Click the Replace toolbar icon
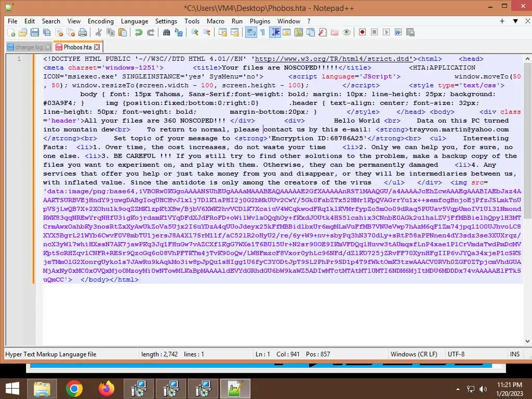 [179, 32]
